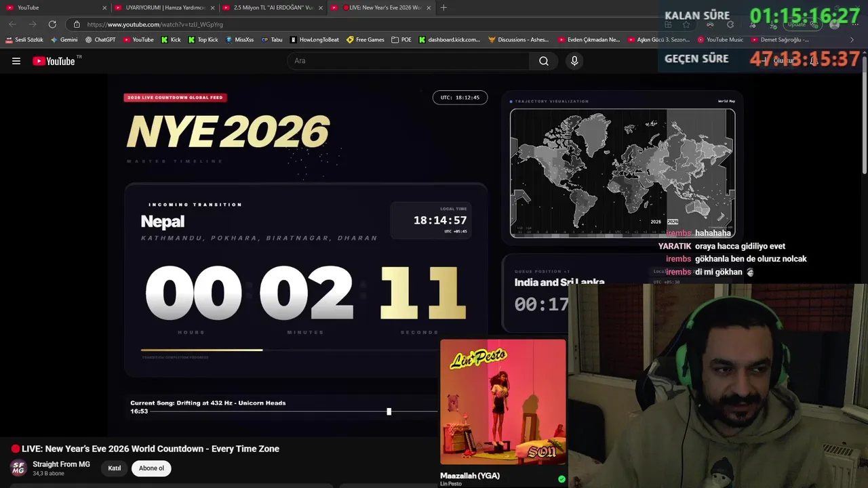Open the Aşkın Gücü 3. Sezon bookmark
The height and width of the screenshot is (488, 868).
point(658,40)
